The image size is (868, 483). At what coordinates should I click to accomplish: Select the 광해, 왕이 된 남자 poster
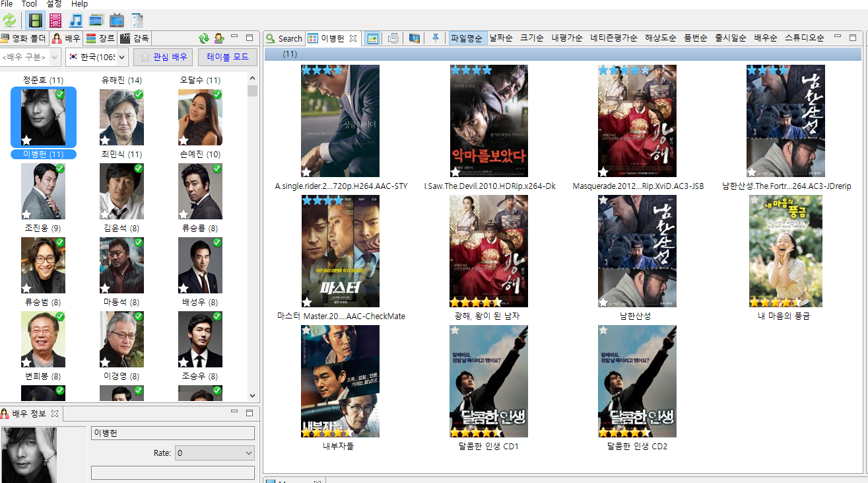488,251
